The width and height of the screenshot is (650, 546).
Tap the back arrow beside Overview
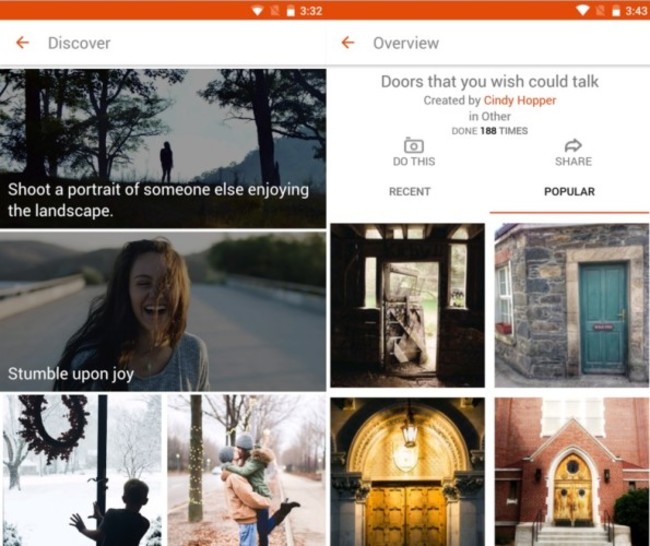348,43
